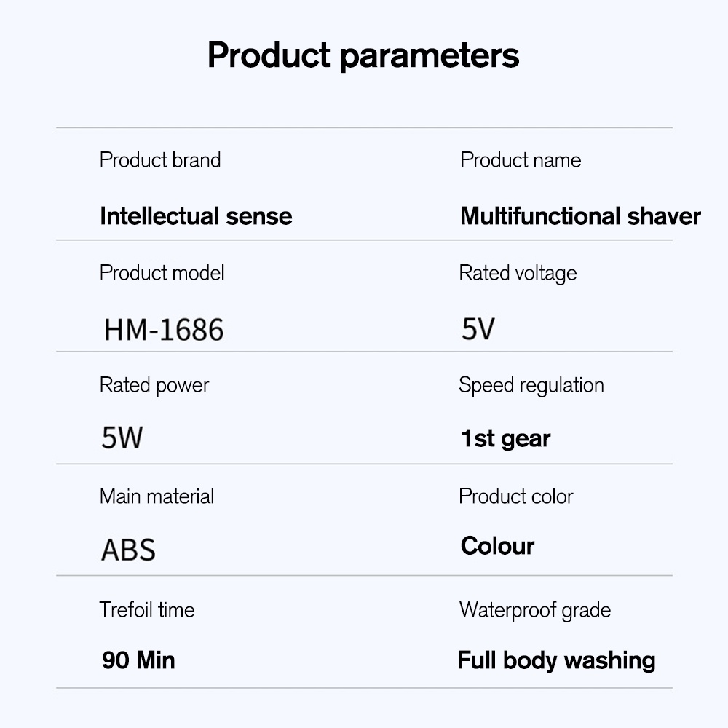Click the Product parameters heading
This screenshot has height=728, width=728.
[363, 56]
